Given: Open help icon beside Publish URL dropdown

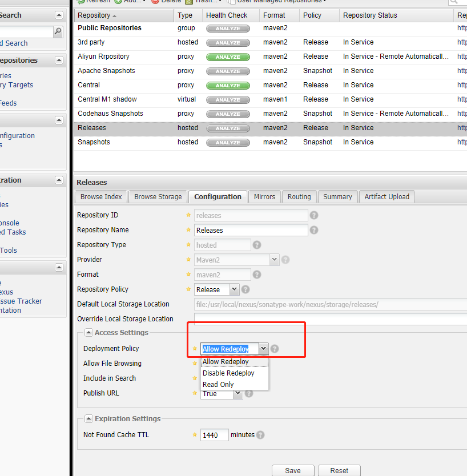Looking at the screenshot, I should coord(249,394).
